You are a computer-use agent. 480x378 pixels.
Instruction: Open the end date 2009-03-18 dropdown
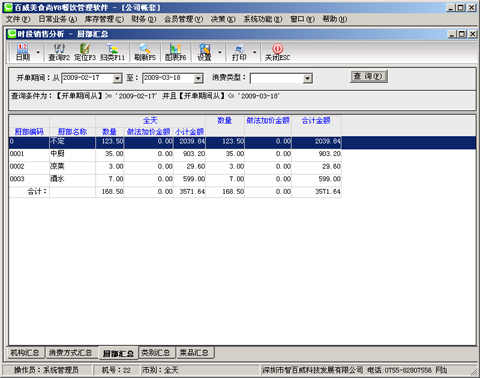point(198,78)
